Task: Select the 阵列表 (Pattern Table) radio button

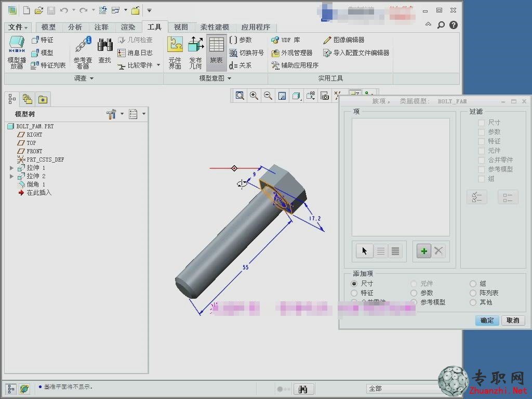Action: [473, 293]
